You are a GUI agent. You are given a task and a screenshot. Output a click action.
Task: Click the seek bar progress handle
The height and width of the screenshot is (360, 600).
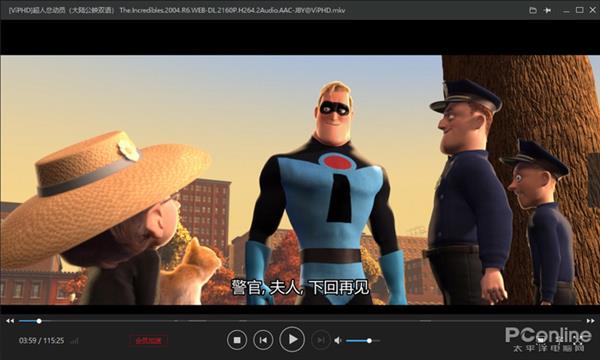[39, 321]
